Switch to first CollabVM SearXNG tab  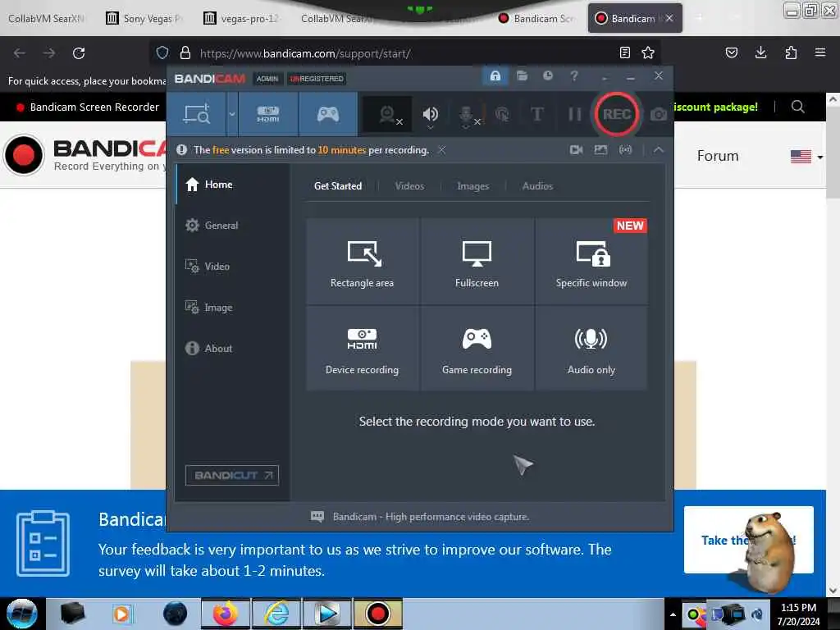pos(47,19)
